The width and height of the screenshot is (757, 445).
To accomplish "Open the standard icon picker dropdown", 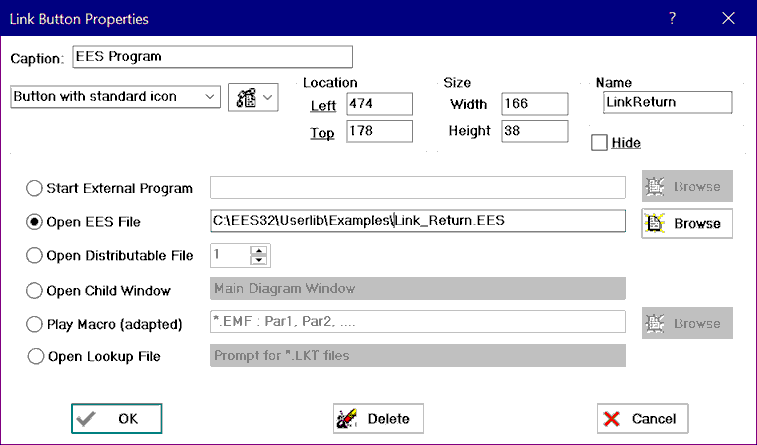I will pyautogui.click(x=254, y=97).
